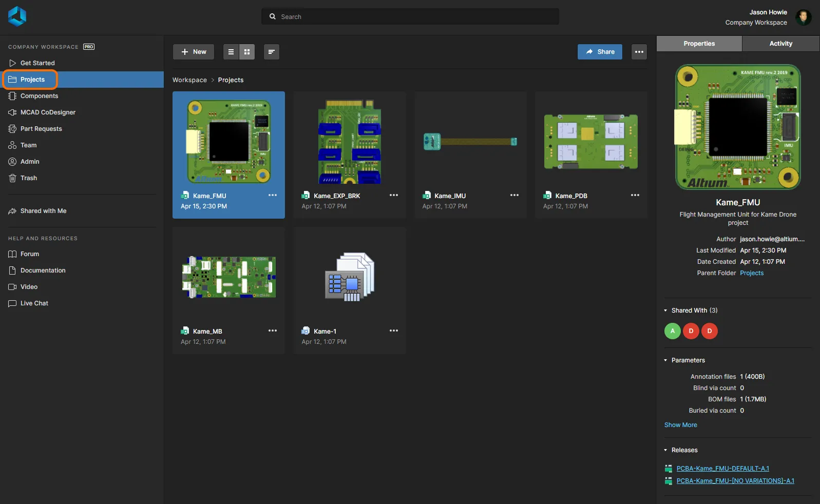This screenshot has height=504, width=820.
Task: Click the Kame_EXP_BRK project type icon
Action: click(306, 196)
